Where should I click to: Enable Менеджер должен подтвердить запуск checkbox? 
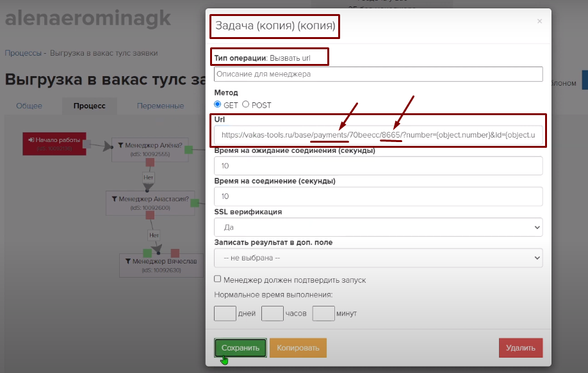tap(218, 280)
